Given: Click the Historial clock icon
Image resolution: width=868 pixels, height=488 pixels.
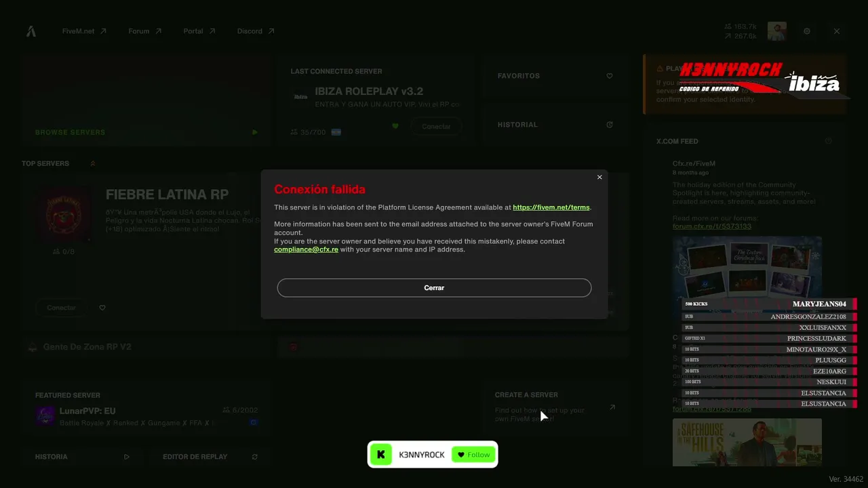Looking at the screenshot, I should (x=610, y=125).
